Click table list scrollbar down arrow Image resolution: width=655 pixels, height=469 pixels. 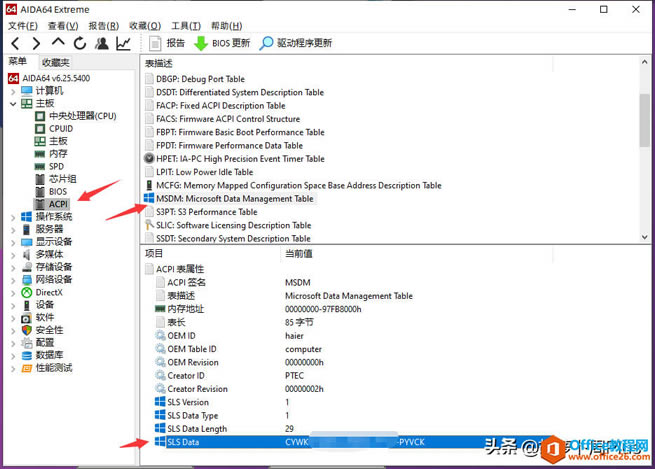645,237
